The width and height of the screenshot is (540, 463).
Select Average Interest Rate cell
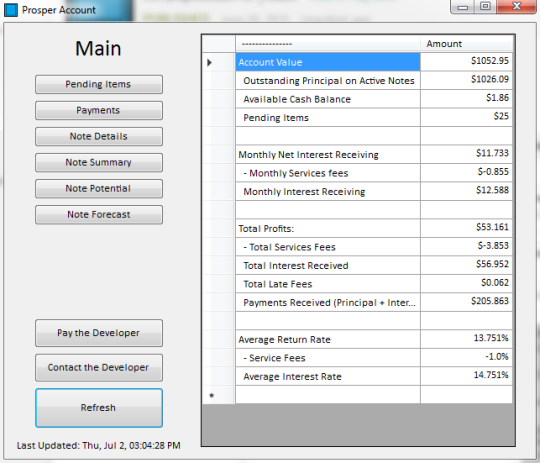tap(328, 377)
